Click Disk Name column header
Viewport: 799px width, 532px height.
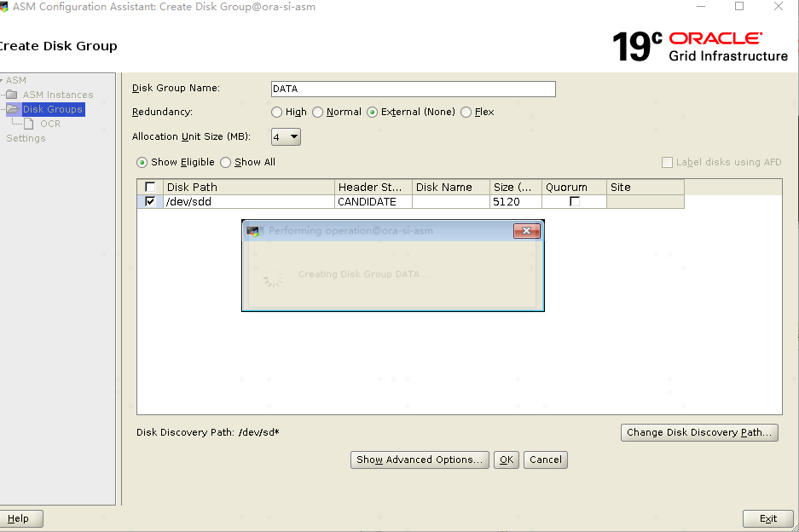click(x=450, y=187)
